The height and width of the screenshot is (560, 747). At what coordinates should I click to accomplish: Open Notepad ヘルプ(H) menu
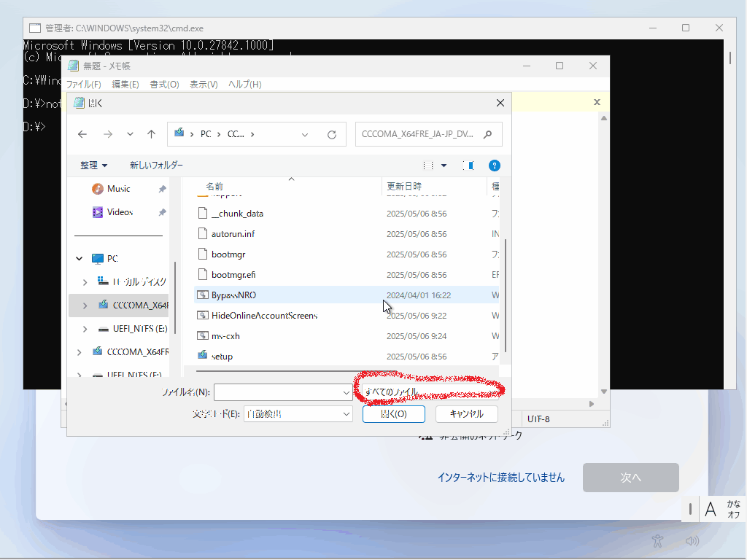click(x=245, y=85)
